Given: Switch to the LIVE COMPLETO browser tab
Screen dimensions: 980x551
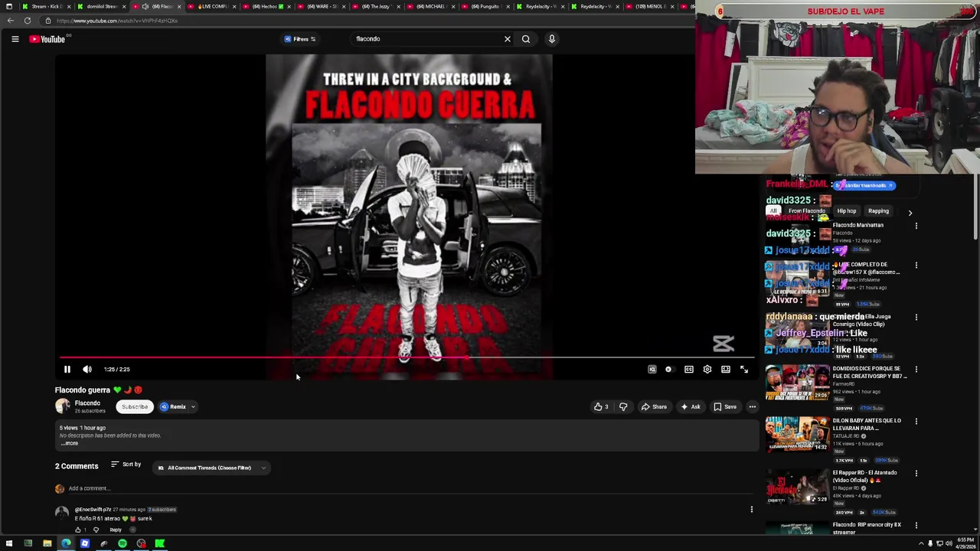Looking at the screenshot, I should click(x=212, y=6).
